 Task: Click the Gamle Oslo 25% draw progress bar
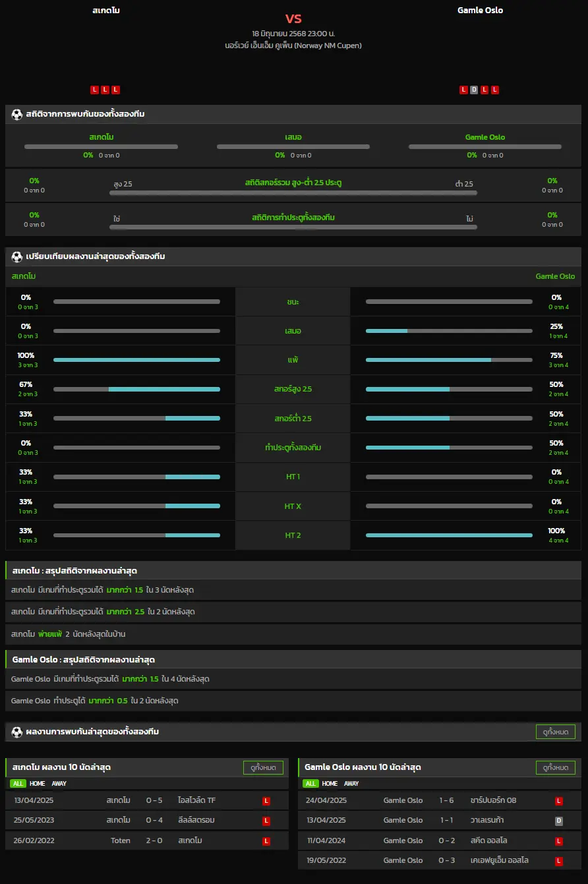[x=449, y=330]
